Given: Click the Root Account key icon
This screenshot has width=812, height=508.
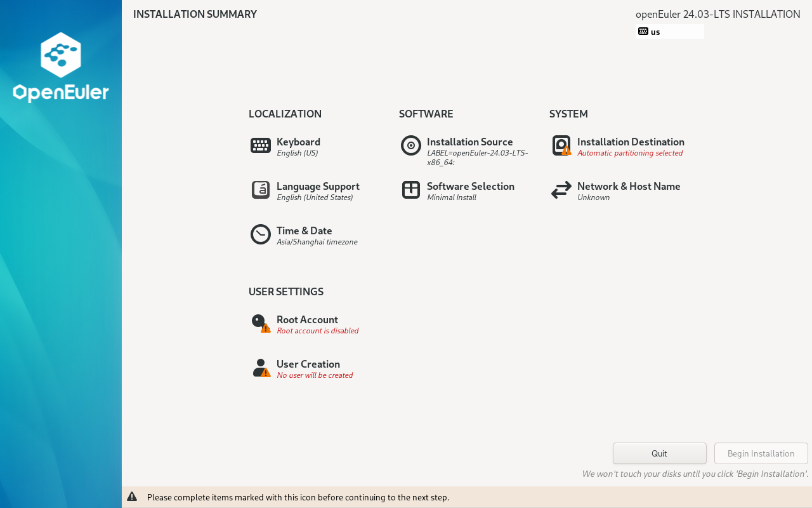Looking at the screenshot, I should (260, 323).
